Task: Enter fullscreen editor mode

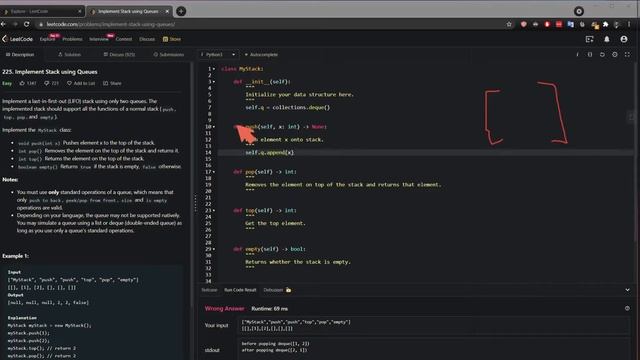Action: coord(627,54)
